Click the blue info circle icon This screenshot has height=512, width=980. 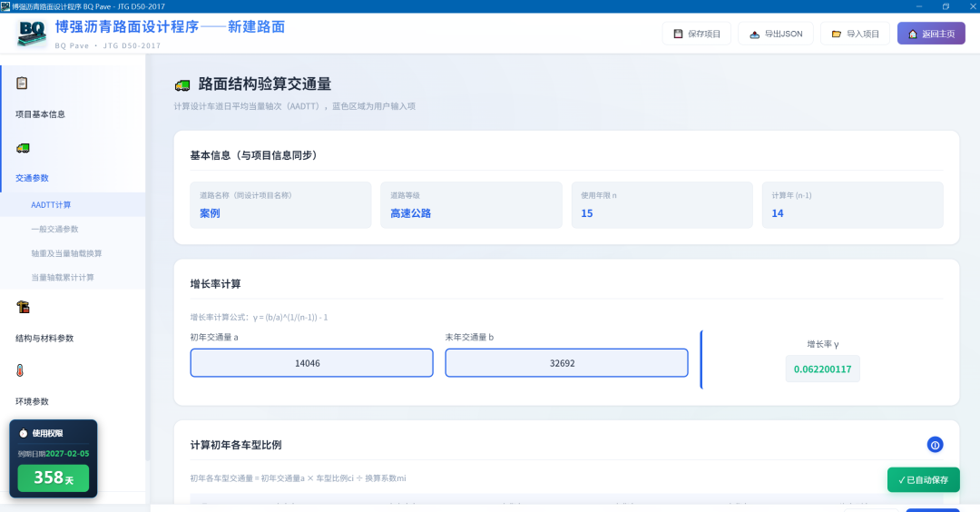click(x=935, y=445)
